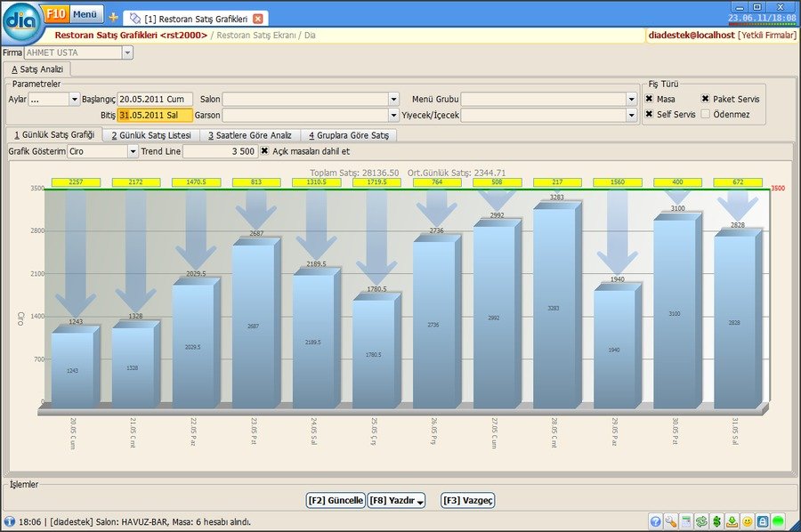Click the dia application logo
Screen dimensions: 801x532
21,21
